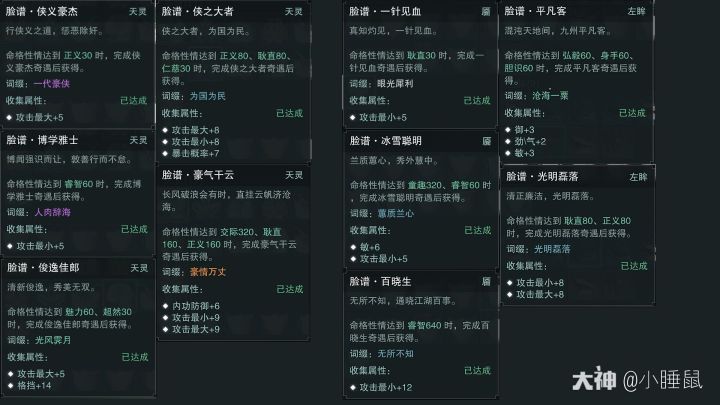This screenshot has width=720, height=405.
Task: Click the bullet icon before 劲气+2
Action: coord(509,141)
